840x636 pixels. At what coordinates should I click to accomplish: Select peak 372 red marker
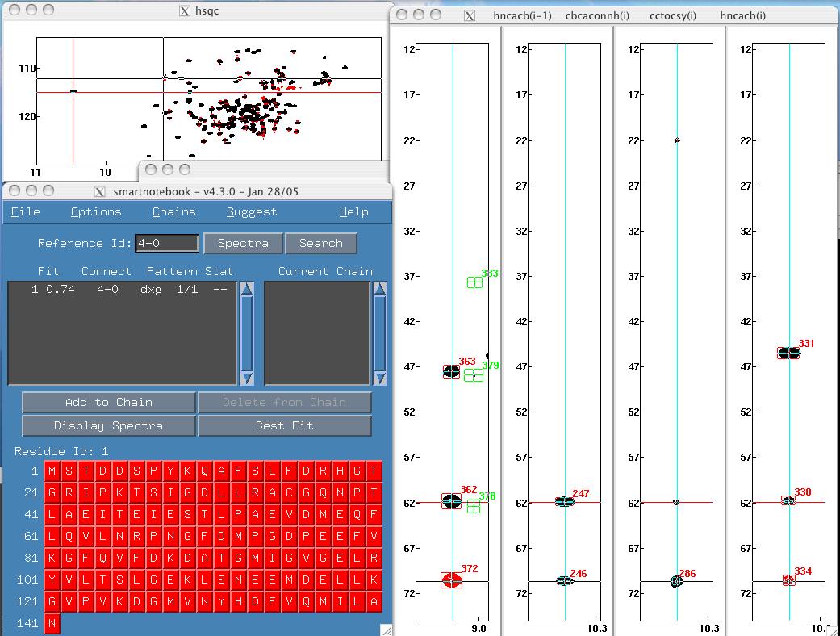coord(451,580)
